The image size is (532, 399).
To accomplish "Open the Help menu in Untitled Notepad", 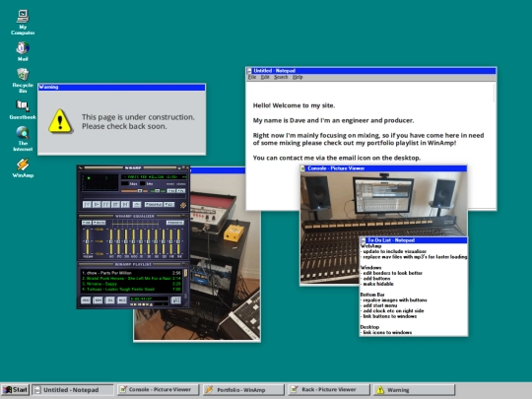I will [298, 77].
